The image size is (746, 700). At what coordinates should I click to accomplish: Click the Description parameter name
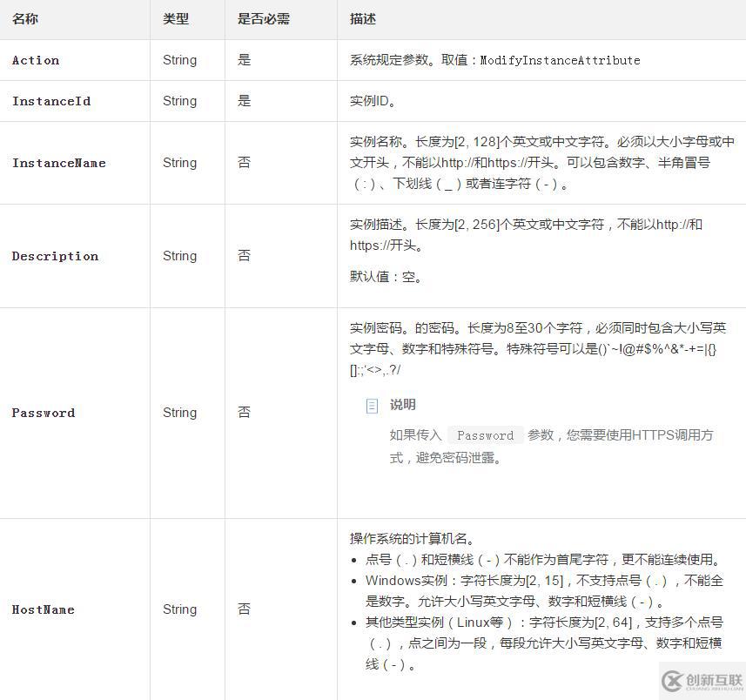(55, 256)
